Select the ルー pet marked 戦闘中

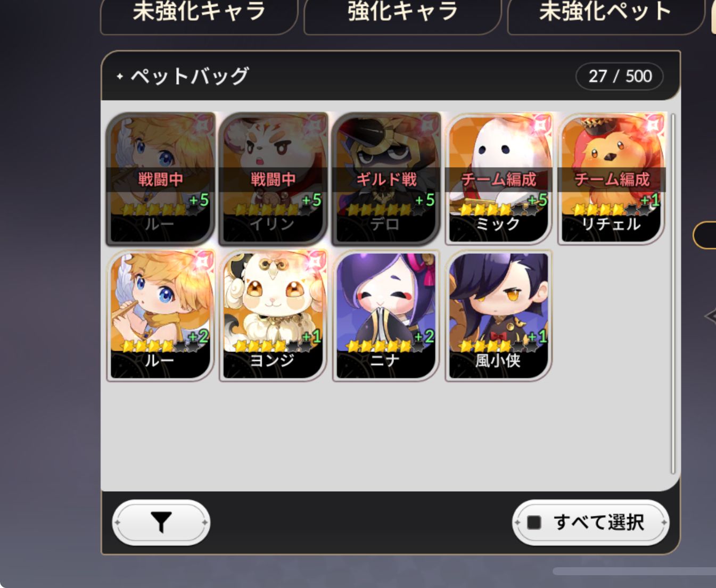pyautogui.click(x=161, y=179)
